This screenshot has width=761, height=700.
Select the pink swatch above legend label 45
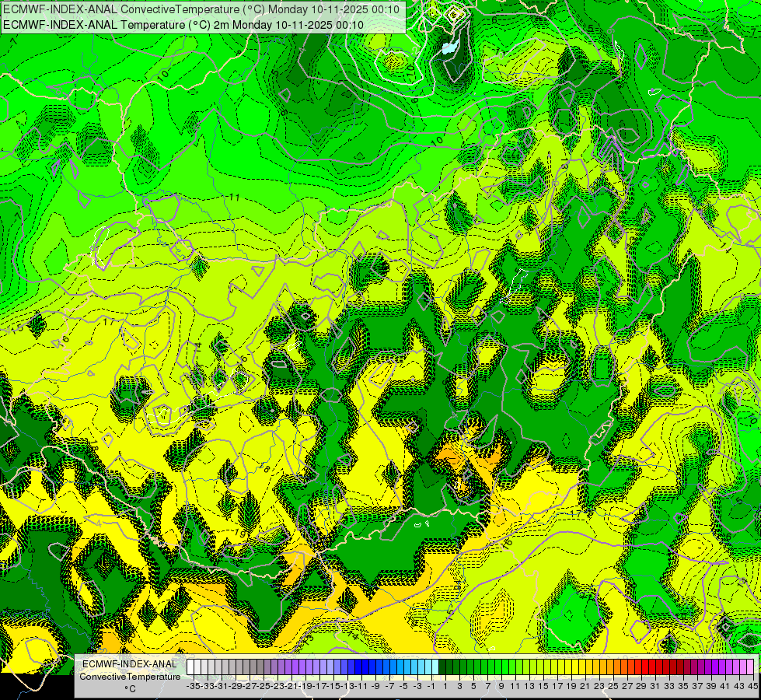click(749, 667)
